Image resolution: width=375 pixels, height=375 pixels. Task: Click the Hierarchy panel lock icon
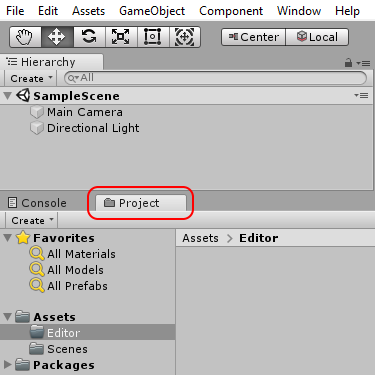tap(348, 62)
